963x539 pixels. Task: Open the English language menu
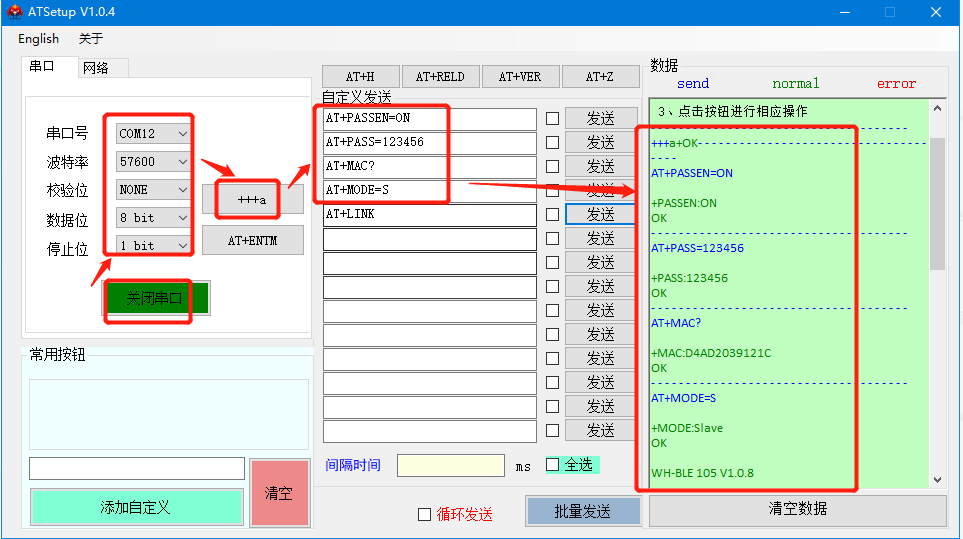(x=38, y=39)
